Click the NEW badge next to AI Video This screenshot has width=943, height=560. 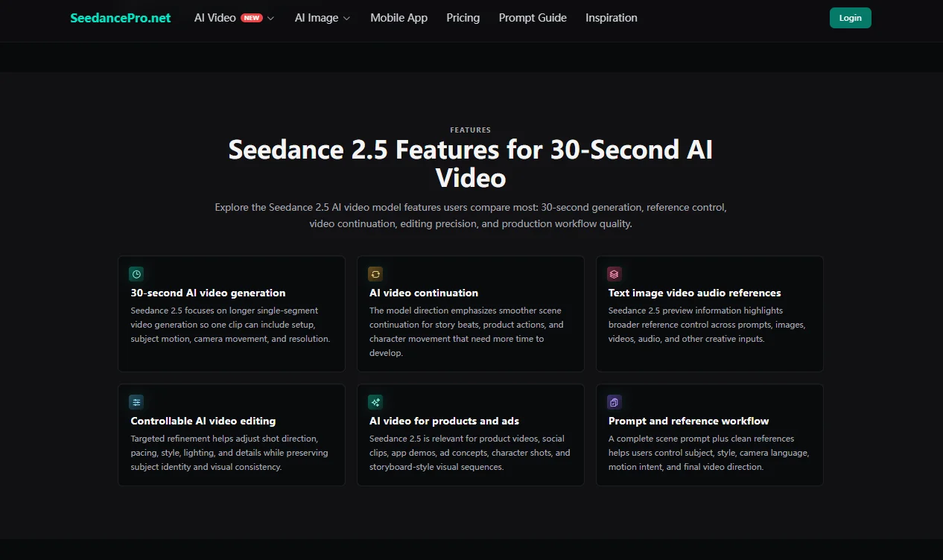pyautogui.click(x=252, y=18)
